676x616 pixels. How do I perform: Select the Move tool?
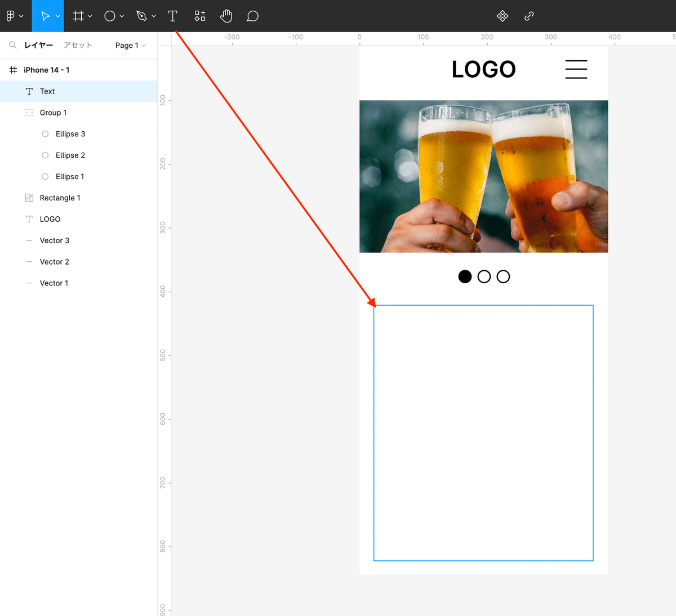46,16
